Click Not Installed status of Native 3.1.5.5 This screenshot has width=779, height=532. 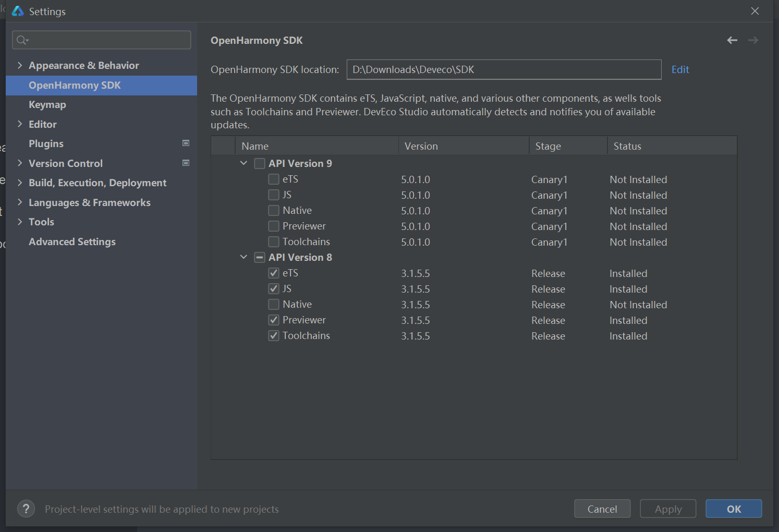638,305
